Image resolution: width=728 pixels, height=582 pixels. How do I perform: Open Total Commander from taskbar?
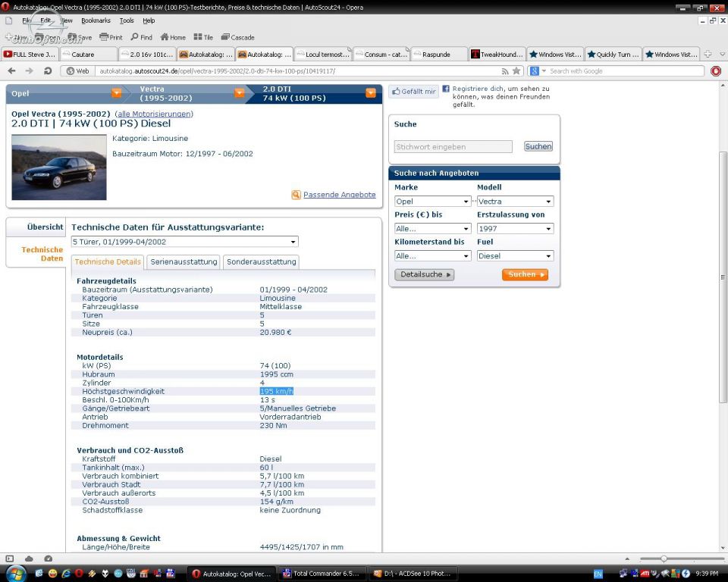[x=323, y=574]
